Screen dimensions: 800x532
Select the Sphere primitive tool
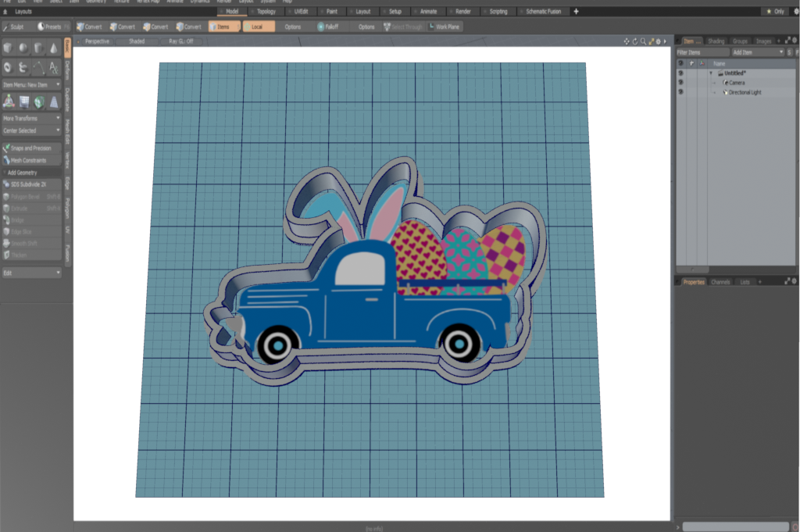coord(23,48)
